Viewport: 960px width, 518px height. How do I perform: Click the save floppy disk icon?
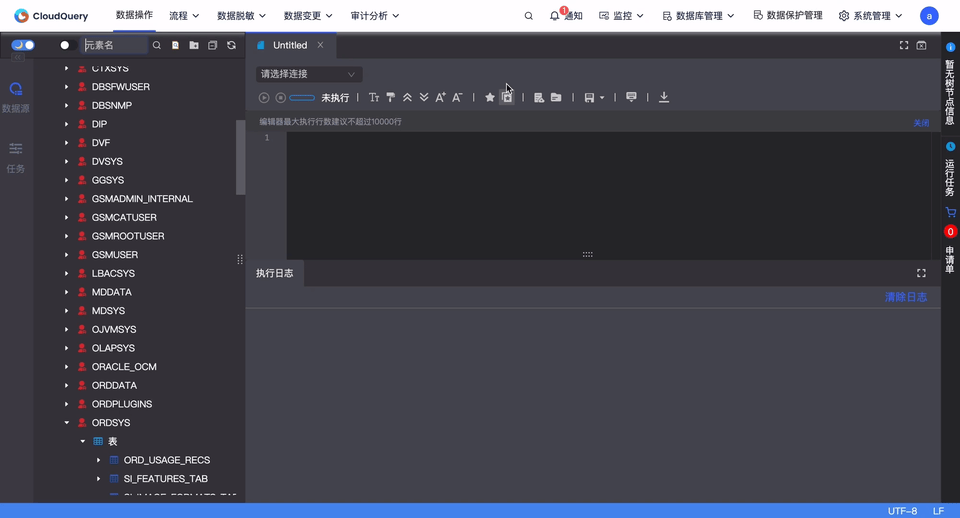coord(589,97)
